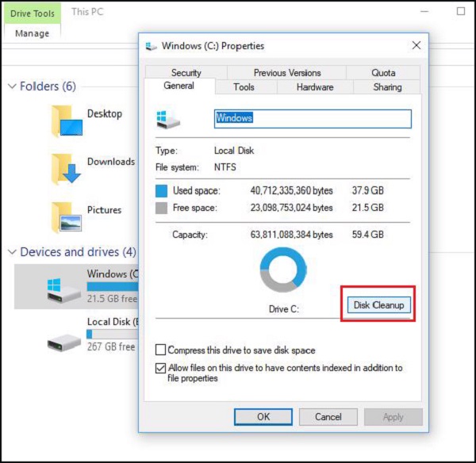
Task: Confirm with the OK button
Action: pyautogui.click(x=263, y=416)
